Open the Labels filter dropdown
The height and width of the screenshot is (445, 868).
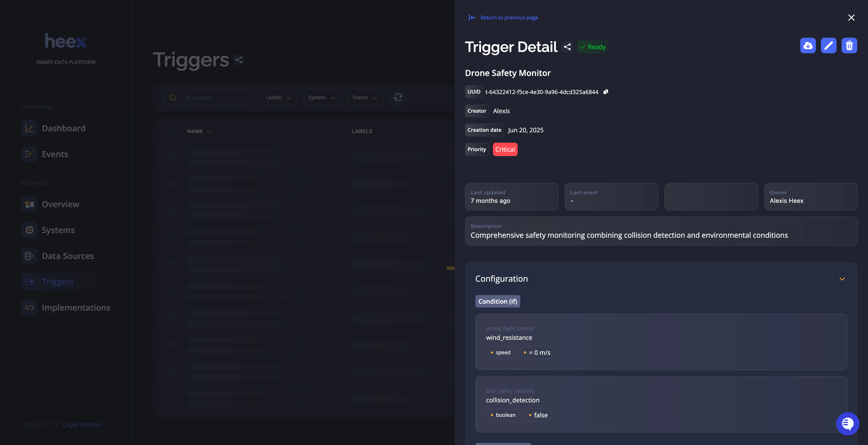(x=279, y=97)
